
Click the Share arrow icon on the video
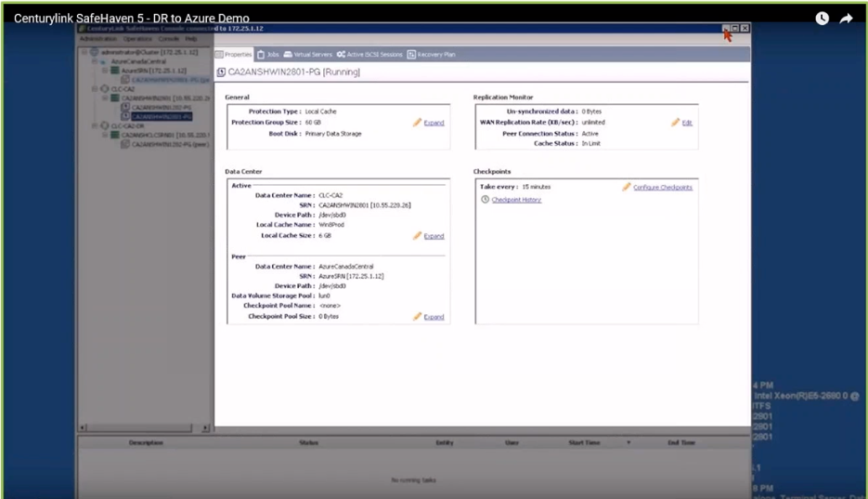click(847, 19)
